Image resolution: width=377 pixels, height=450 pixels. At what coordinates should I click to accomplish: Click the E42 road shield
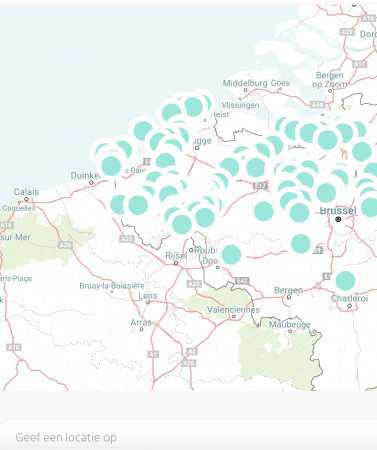tap(242, 281)
